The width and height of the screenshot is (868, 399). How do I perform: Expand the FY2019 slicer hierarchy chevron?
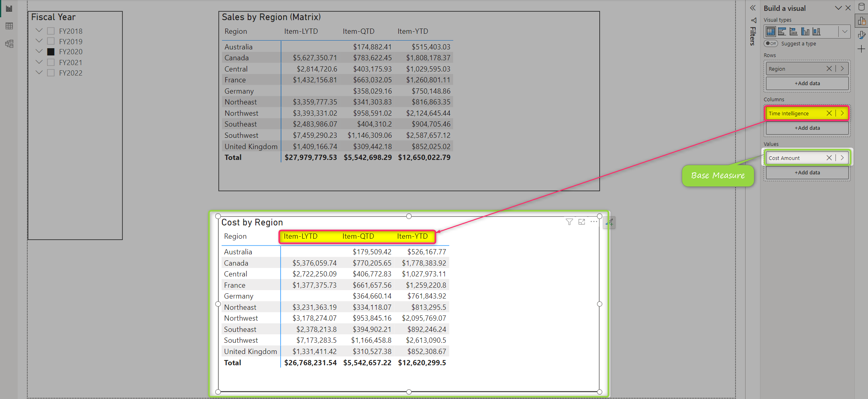(x=39, y=41)
